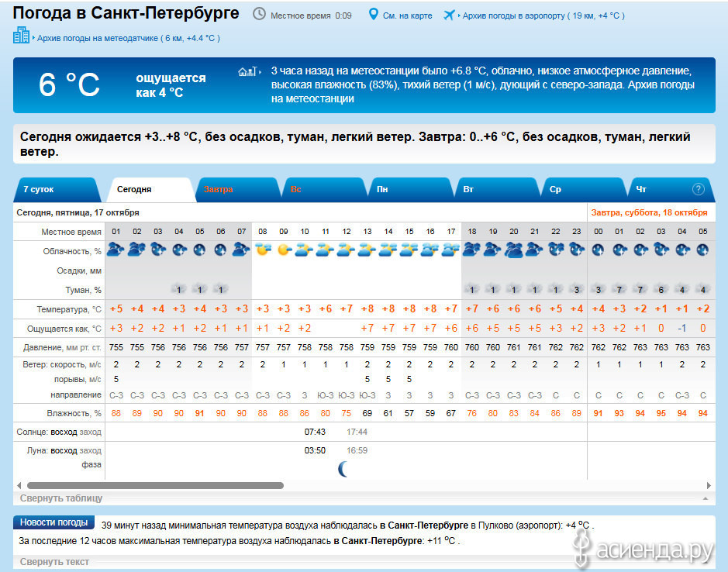The image size is (728, 572).
Task: Collapse the table via Свернуть таблицу
Action: 61,498
